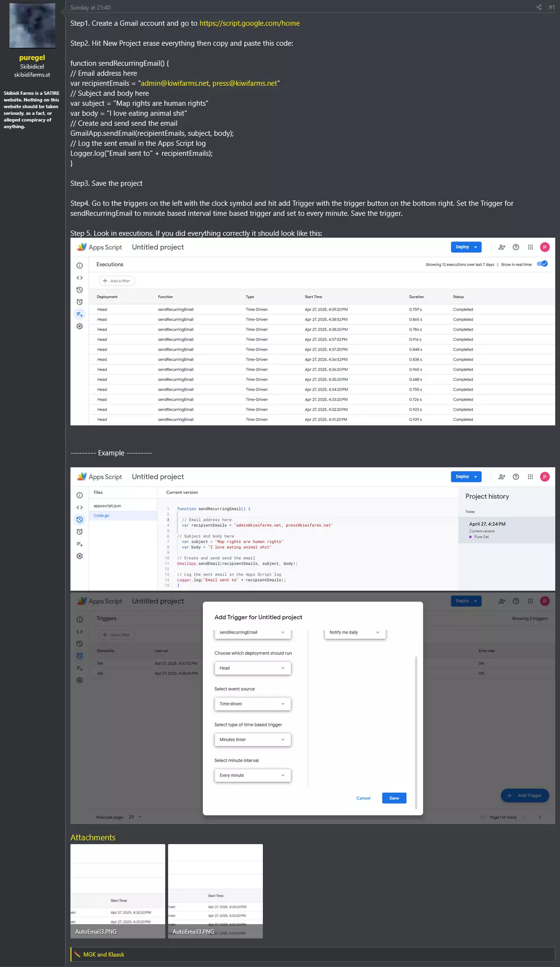Click the Start Time column header
Viewport: 560px width, 967px height.
click(313, 297)
